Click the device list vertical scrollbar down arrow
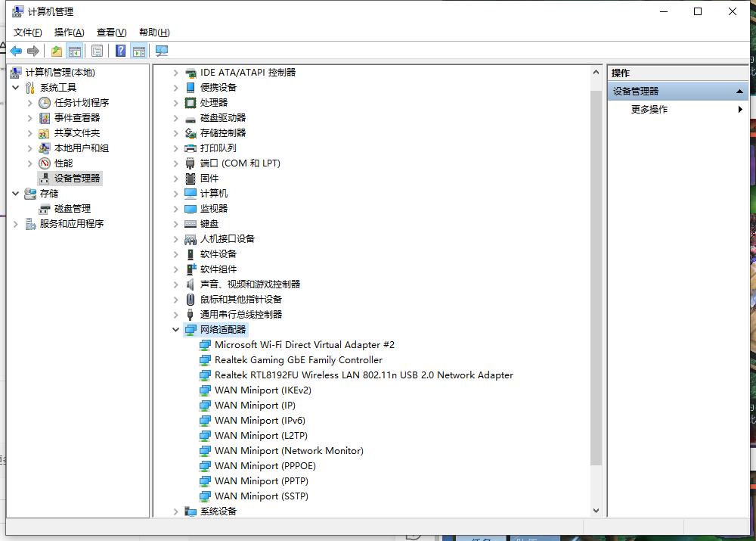 click(596, 511)
